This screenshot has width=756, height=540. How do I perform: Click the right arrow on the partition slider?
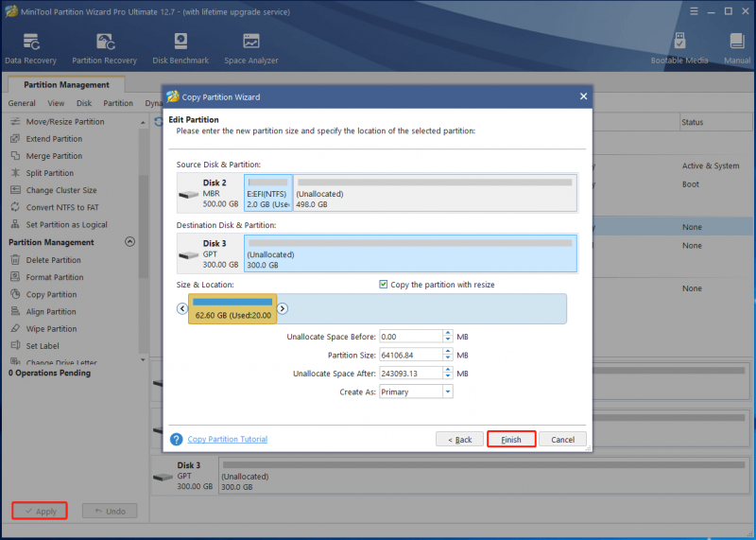[x=283, y=308]
